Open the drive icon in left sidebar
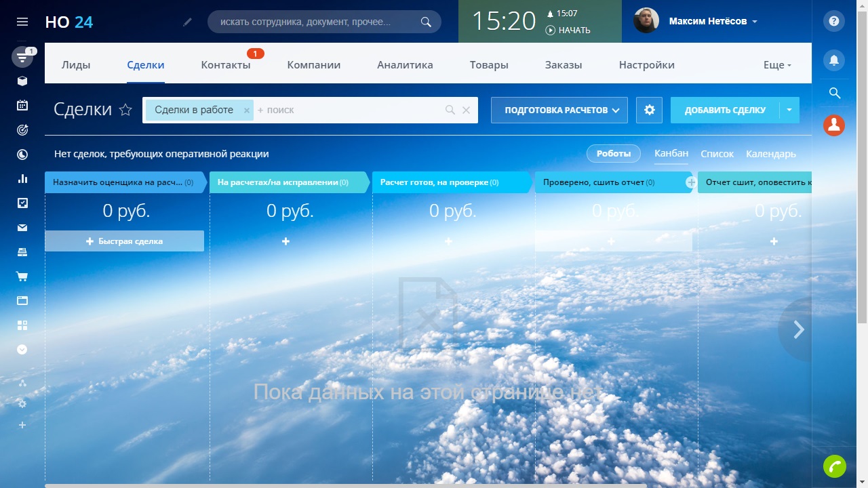This screenshot has height=488, width=868. point(22,252)
